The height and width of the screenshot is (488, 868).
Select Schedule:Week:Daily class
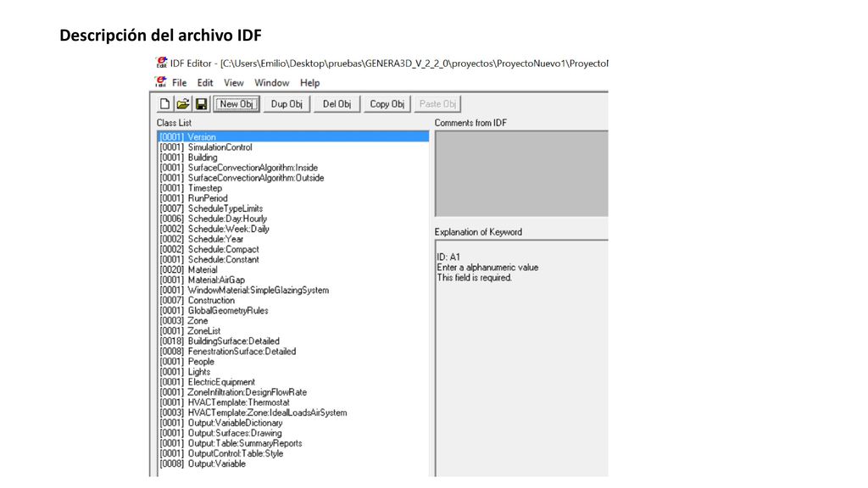point(293,229)
